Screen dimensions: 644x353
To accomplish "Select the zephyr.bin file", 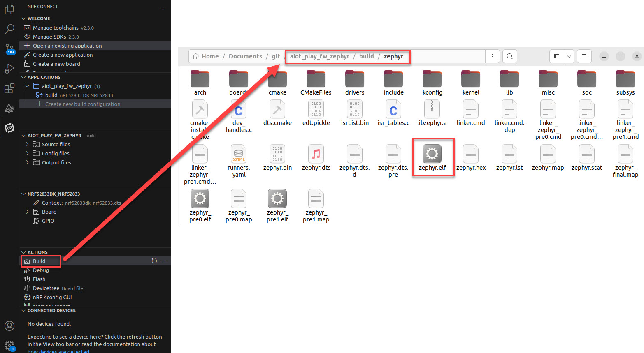I will [277, 158].
